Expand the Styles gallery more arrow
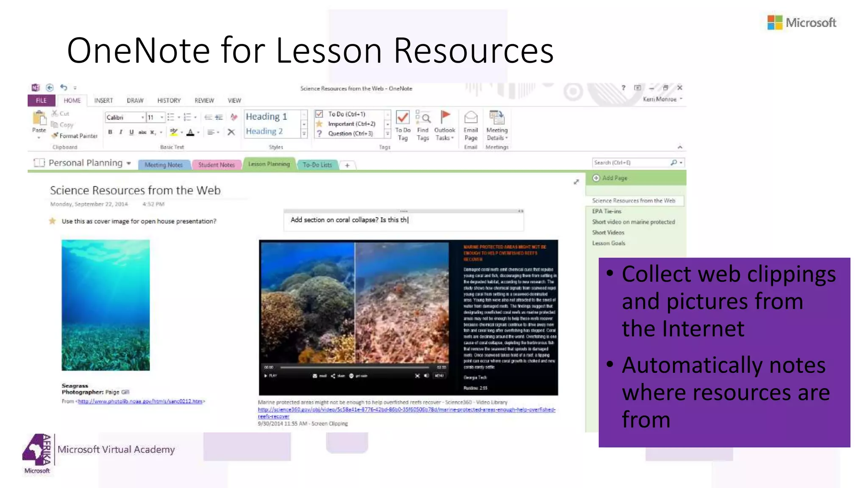The height and width of the screenshot is (488, 868). point(304,134)
